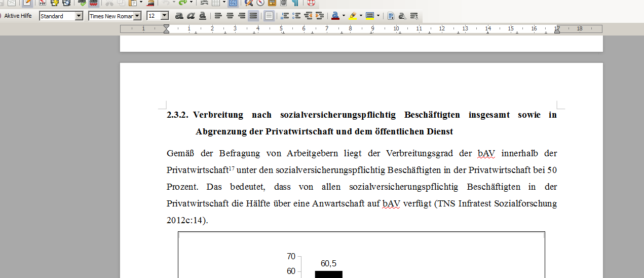Toggle bulleted list
The image size is (644, 278).
296,16
